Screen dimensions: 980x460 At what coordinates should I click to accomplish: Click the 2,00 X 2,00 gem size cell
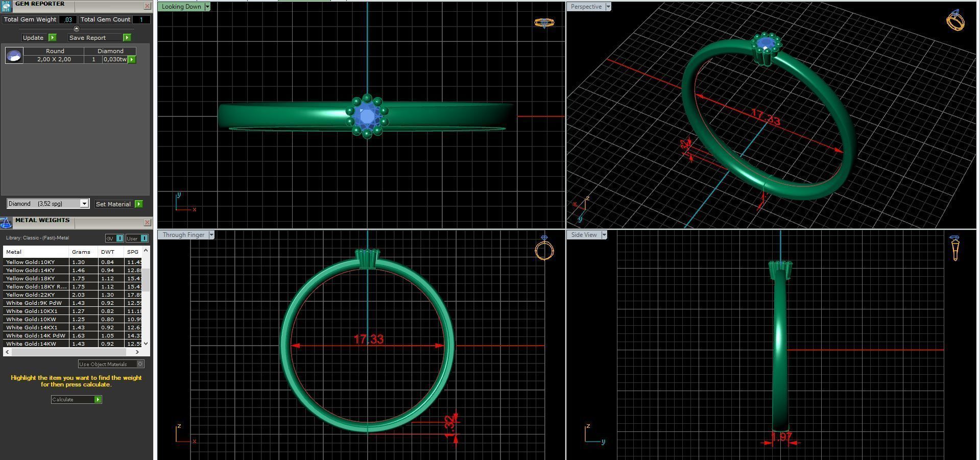pos(54,59)
